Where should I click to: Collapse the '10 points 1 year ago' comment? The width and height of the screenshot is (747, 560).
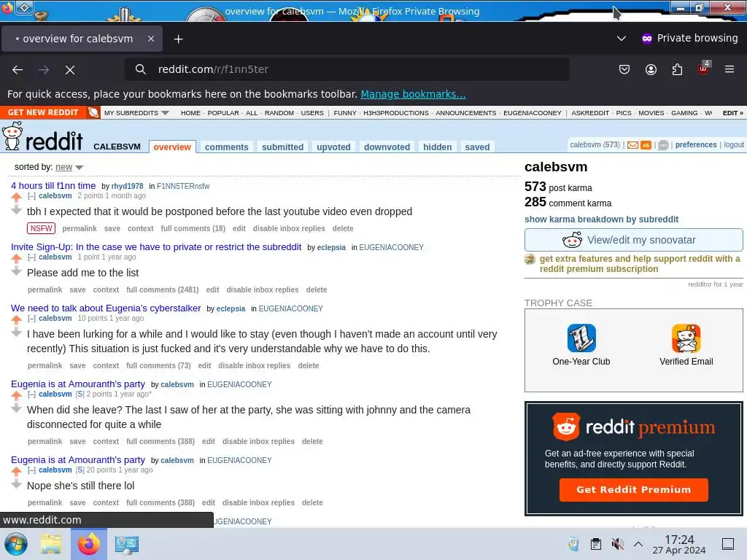(x=31, y=319)
